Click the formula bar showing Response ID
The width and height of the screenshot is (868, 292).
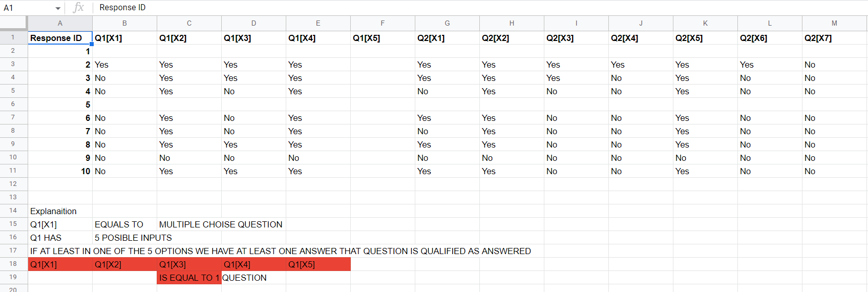[x=480, y=8]
